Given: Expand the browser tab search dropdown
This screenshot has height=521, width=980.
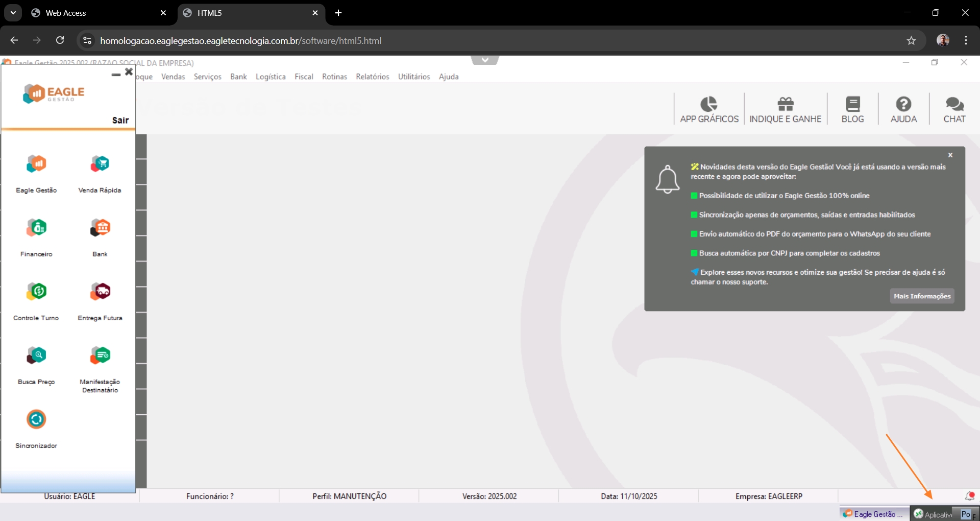Looking at the screenshot, I should point(13,13).
